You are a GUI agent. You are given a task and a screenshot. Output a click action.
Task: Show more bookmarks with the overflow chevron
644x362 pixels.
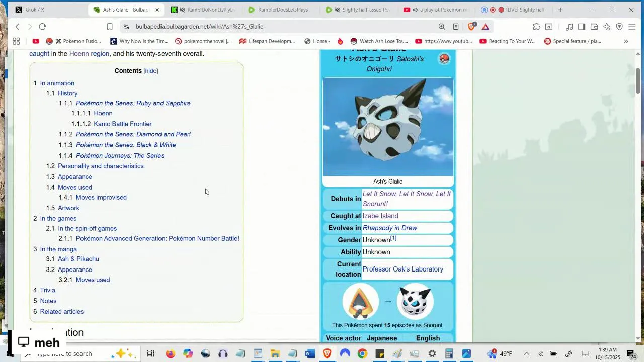pyautogui.click(x=626, y=41)
